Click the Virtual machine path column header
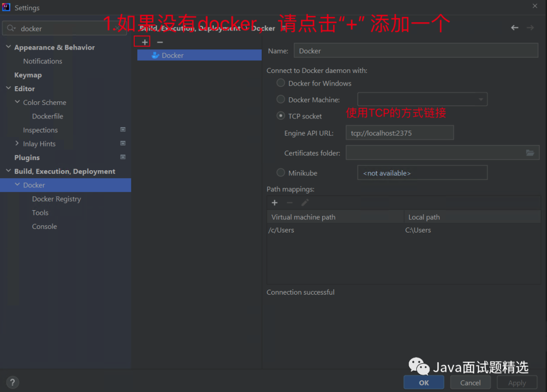This screenshot has width=547, height=392. [335, 217]
